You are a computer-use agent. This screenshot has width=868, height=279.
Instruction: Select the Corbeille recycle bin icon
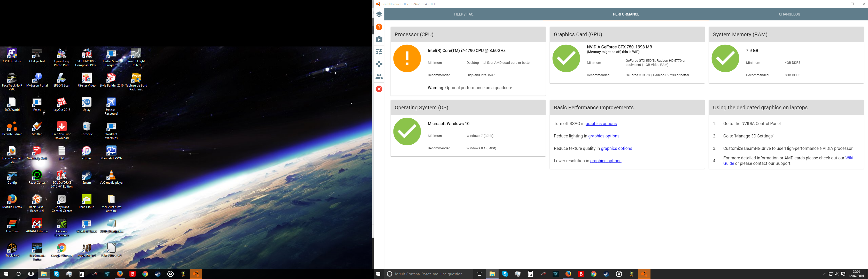pos(87,129)
